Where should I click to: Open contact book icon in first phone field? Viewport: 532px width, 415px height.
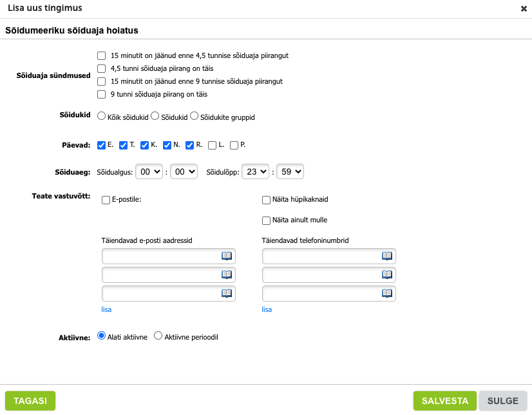coord(387,256)
